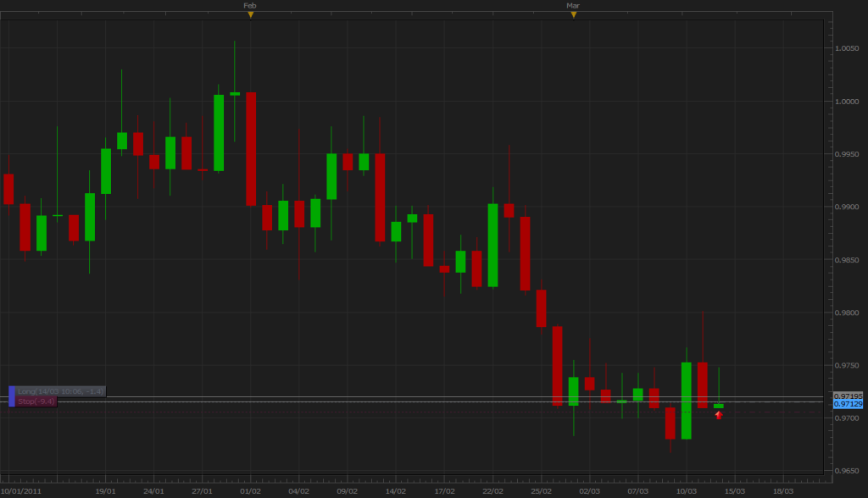The width and height of the screenshot is (868, 498).
Task: Click the 27/01 date axis label
Action: [202, 491]
